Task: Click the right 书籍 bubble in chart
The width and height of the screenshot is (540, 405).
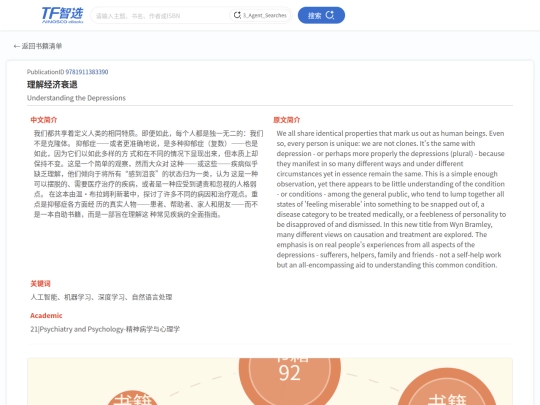Action: 446,387
